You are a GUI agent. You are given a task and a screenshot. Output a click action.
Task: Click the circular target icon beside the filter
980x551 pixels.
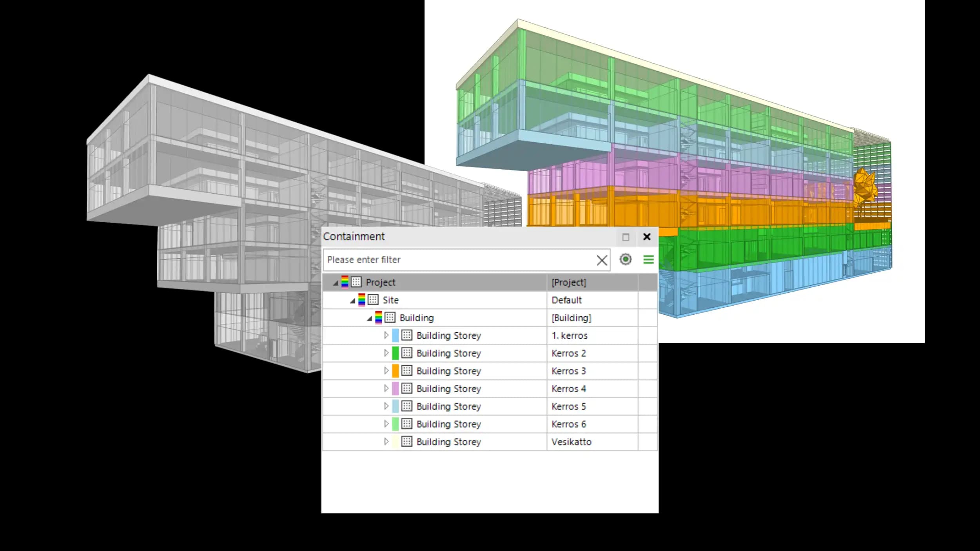(x=625, y=259)
